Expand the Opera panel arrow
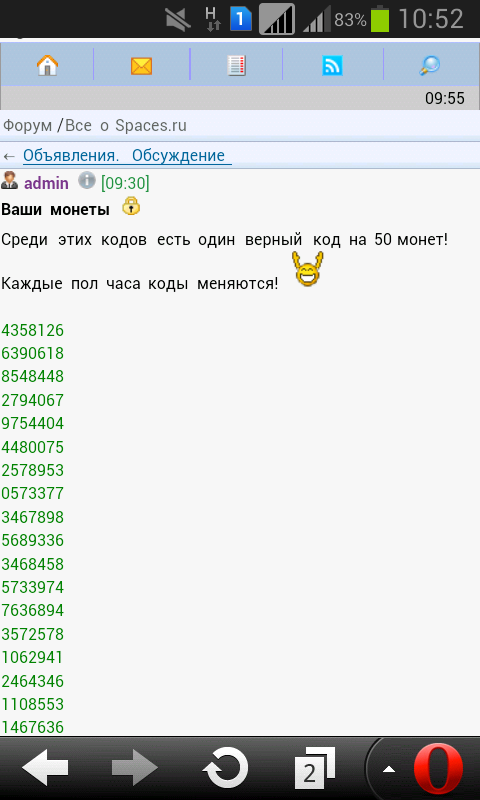The width and height of the screenshot is (480, 800). point(389,769)
